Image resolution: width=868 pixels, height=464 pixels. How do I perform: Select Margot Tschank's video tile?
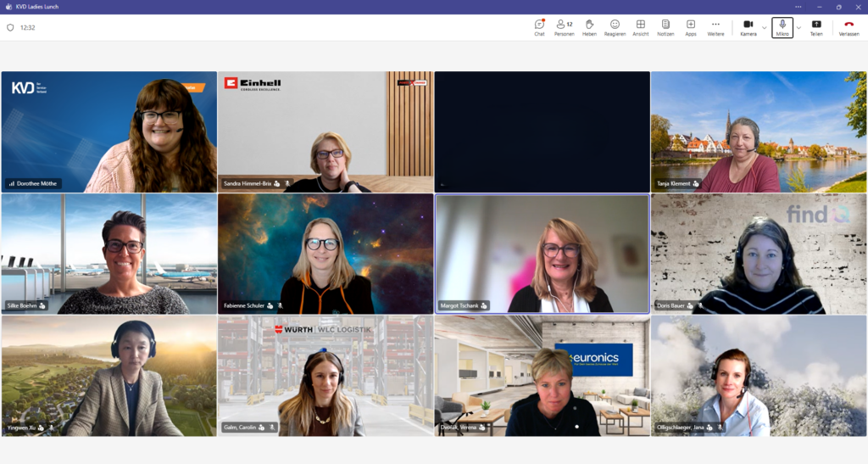(542, 254)
